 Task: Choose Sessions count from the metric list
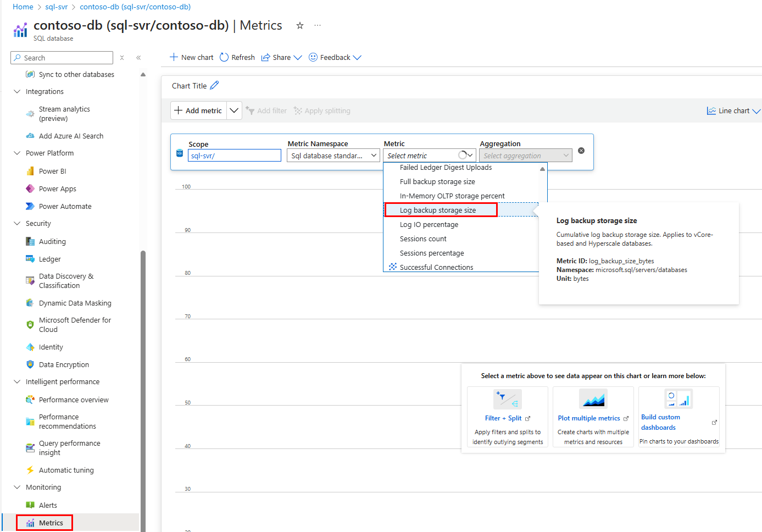[423, 239]
